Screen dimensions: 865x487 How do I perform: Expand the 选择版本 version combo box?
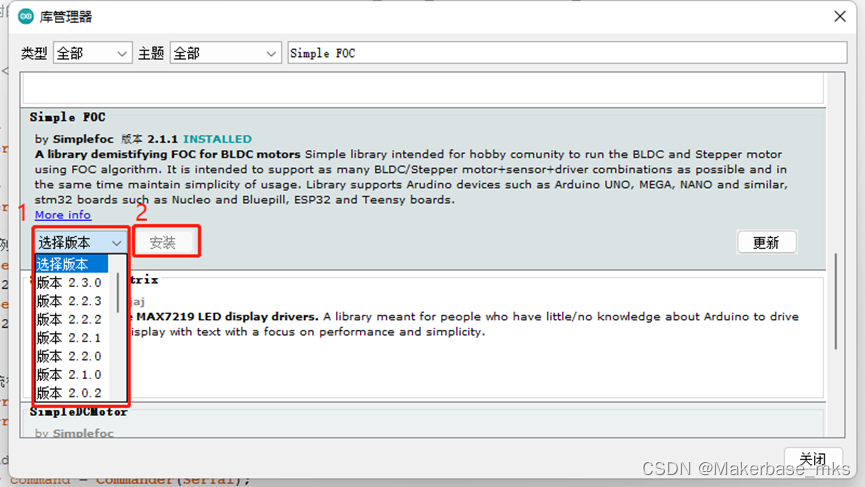click(x=80, y=242)
